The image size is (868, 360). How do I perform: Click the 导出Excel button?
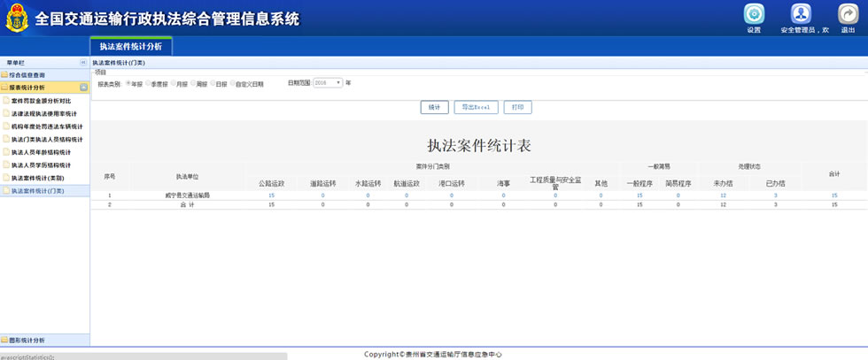(477, 107)
